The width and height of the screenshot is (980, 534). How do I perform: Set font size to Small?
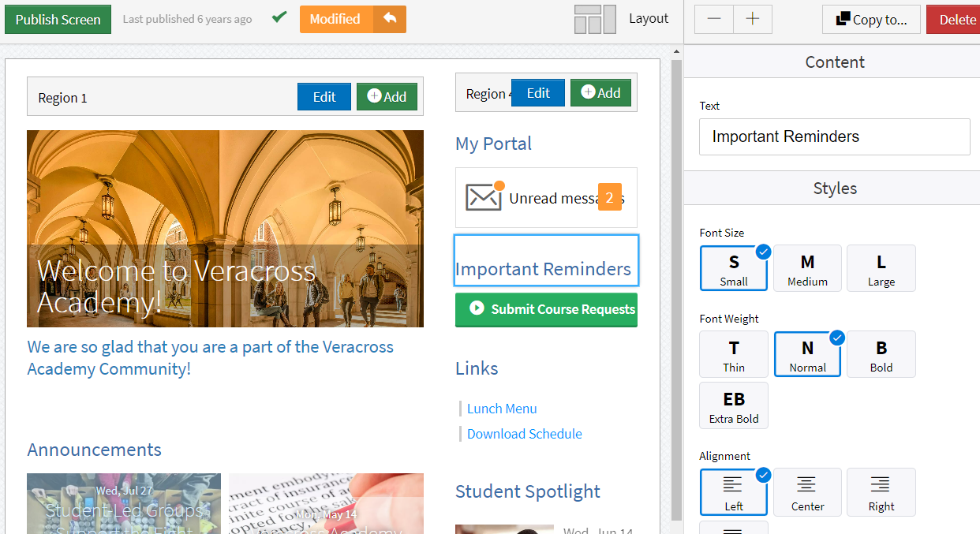click(734, 268)
